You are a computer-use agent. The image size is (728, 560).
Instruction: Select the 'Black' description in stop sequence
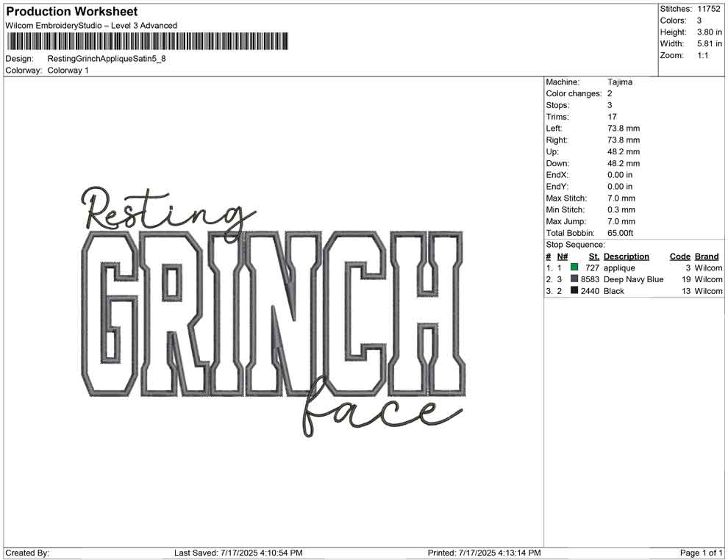[614, 291]
